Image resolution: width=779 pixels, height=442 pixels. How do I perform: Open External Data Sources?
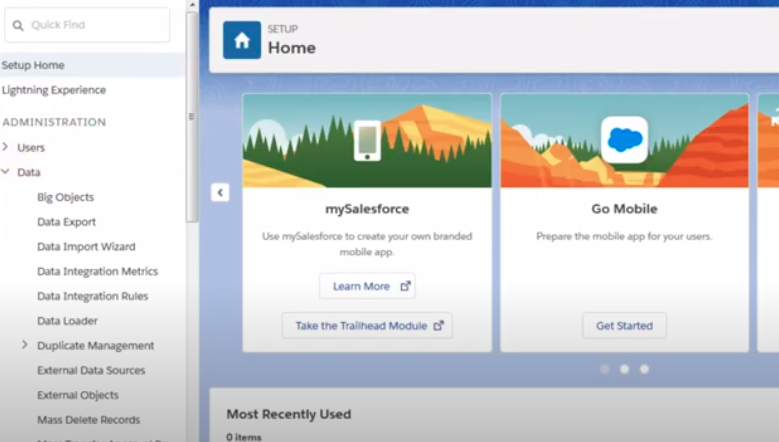[91, 370]
